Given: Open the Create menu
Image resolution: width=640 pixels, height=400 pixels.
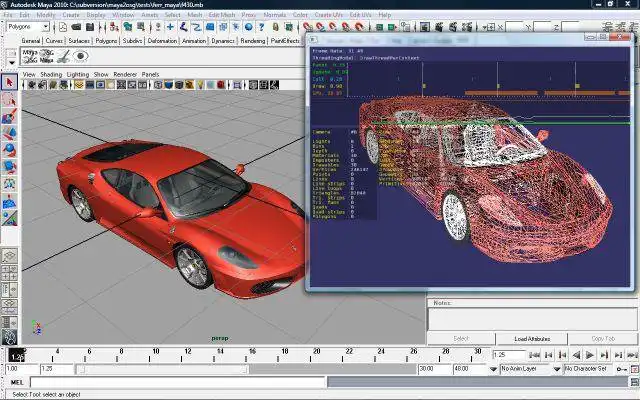Looking at the screenshot, I should coord(71,15).
